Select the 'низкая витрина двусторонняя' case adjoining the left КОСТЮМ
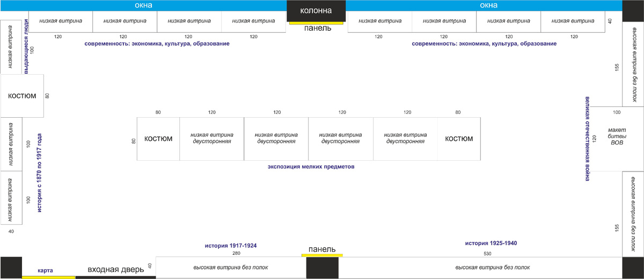644x279 pixels. click(212, 139)
